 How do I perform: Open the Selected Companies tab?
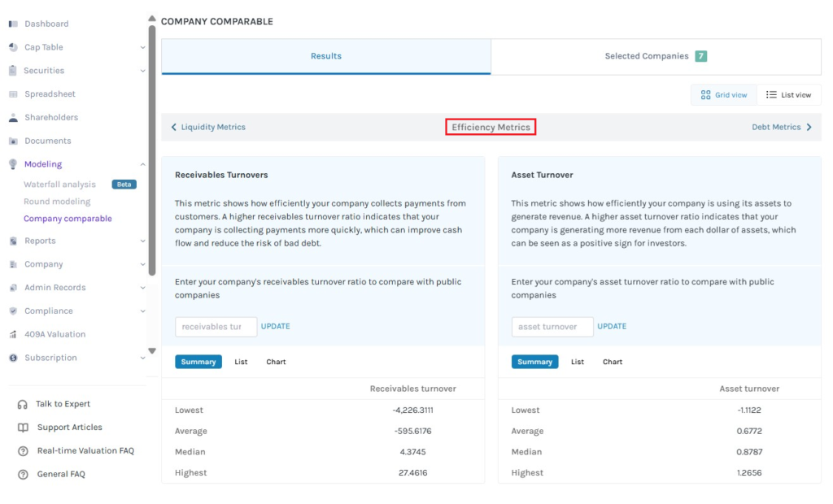point(656,56)
